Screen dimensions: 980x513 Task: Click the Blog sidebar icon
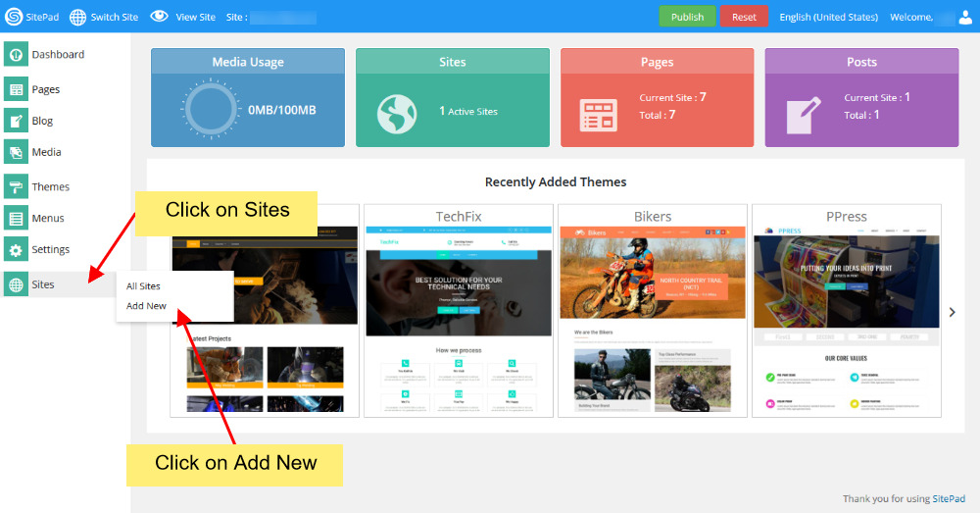pos(16,120)
